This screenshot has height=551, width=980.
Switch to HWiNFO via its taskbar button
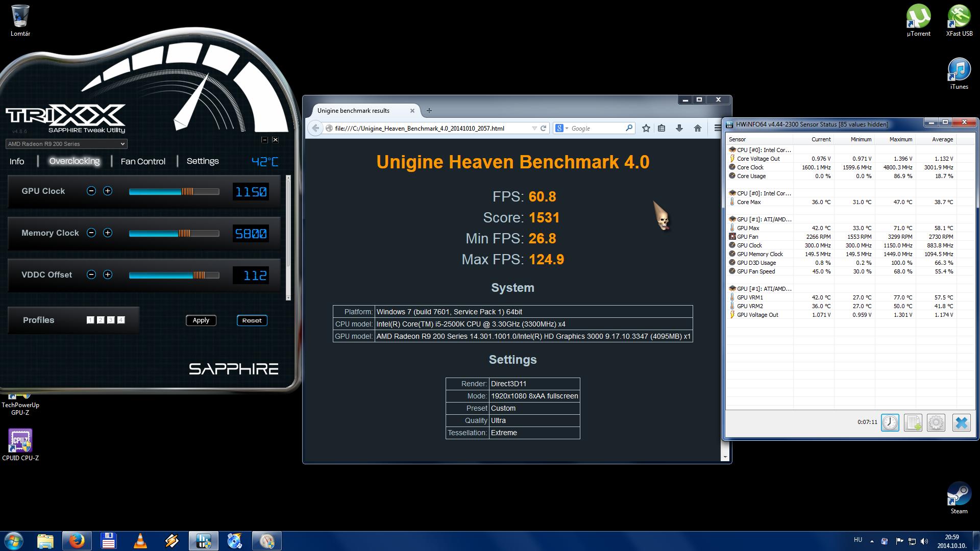(204, 541)
